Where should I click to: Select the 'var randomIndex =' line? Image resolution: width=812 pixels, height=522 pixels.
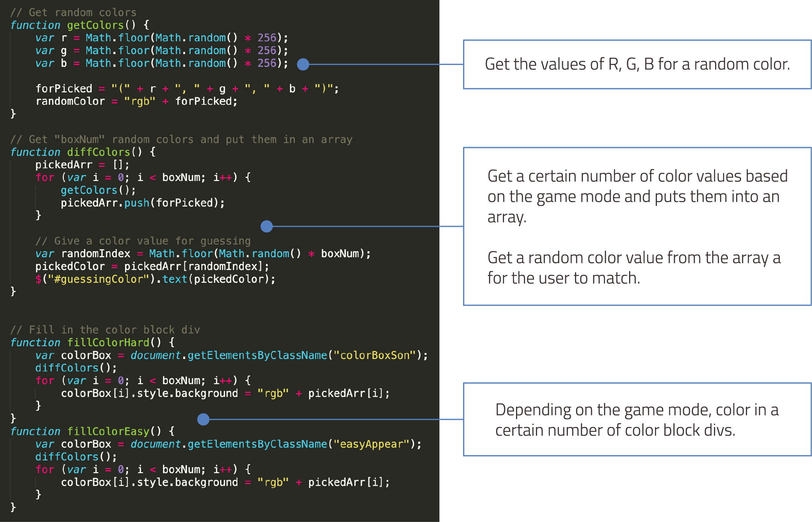[x=203, y=254]
